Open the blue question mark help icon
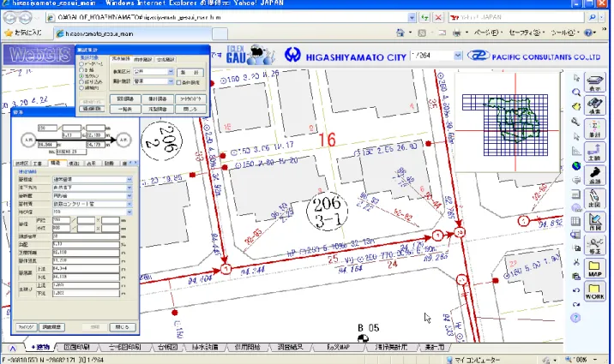The height and width of the screenshot is (364, 614). click(575, 318)
